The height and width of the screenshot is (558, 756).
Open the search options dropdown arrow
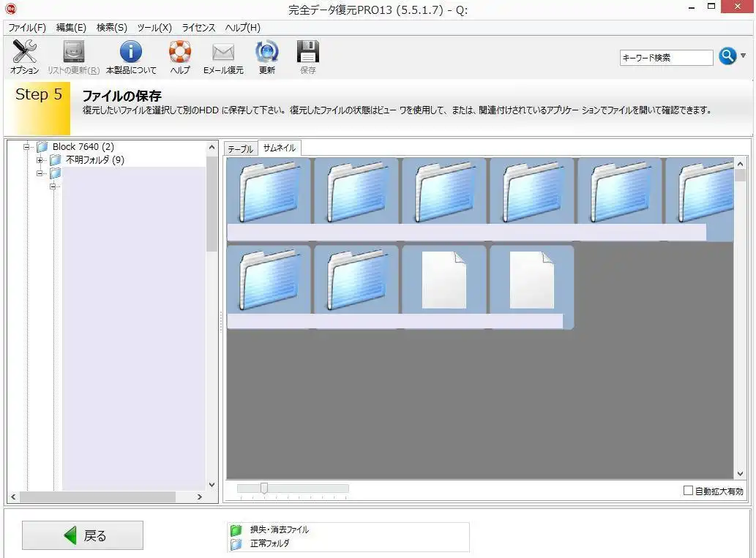coord(744,56)
